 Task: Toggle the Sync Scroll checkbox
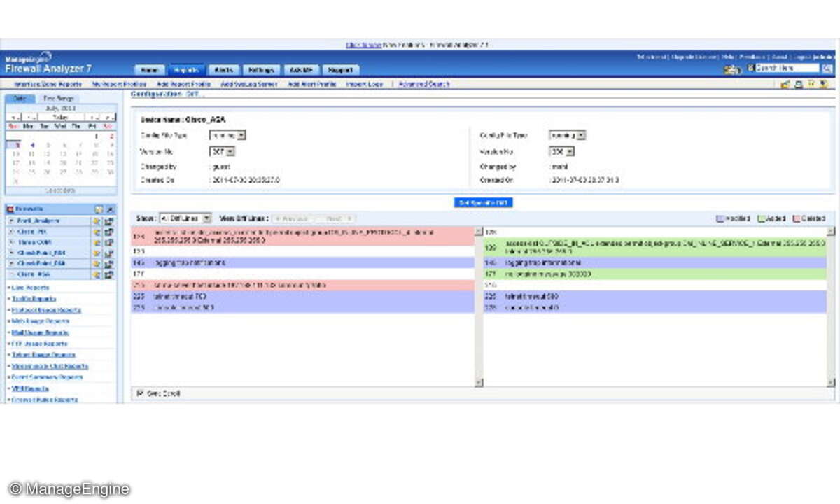coord(140,393)
